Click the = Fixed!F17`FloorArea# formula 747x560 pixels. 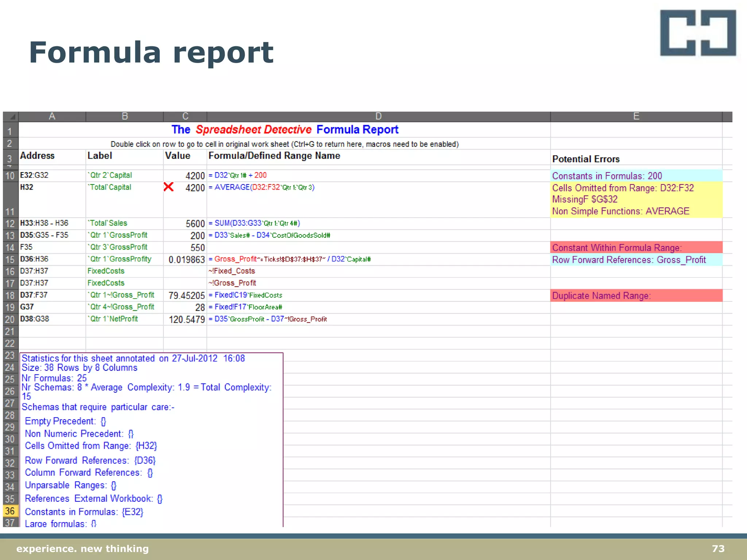coord(245,307)
